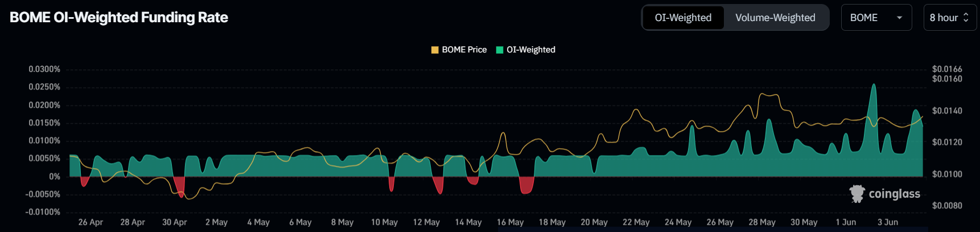This screenshot has width=980, height=232.
Task: Click the $0.0120 price axis label
Action: [947, 142]
